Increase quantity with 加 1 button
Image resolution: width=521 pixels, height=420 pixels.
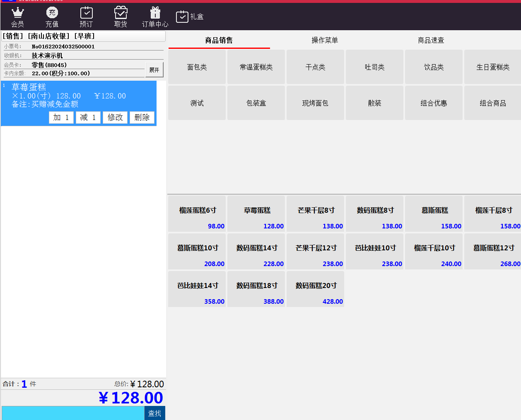61,118
